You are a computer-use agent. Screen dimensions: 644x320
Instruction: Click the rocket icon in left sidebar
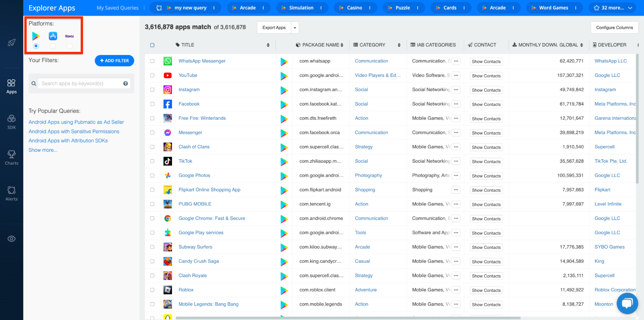pyautogui.click(x=12, y=42)
